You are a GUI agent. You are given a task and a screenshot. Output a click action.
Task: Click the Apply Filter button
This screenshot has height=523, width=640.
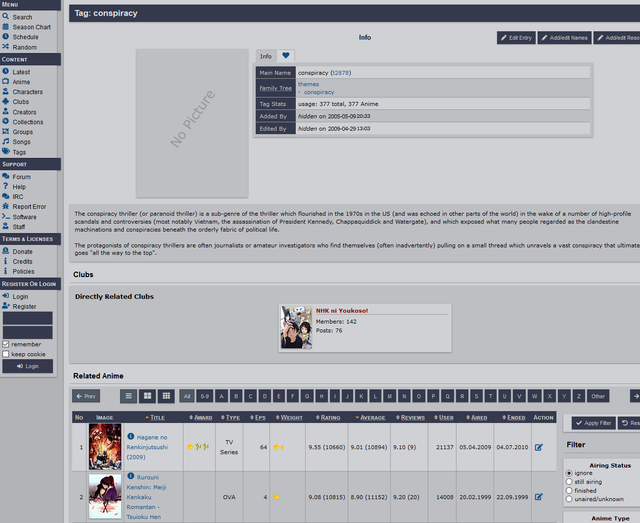tap(593, 423)
